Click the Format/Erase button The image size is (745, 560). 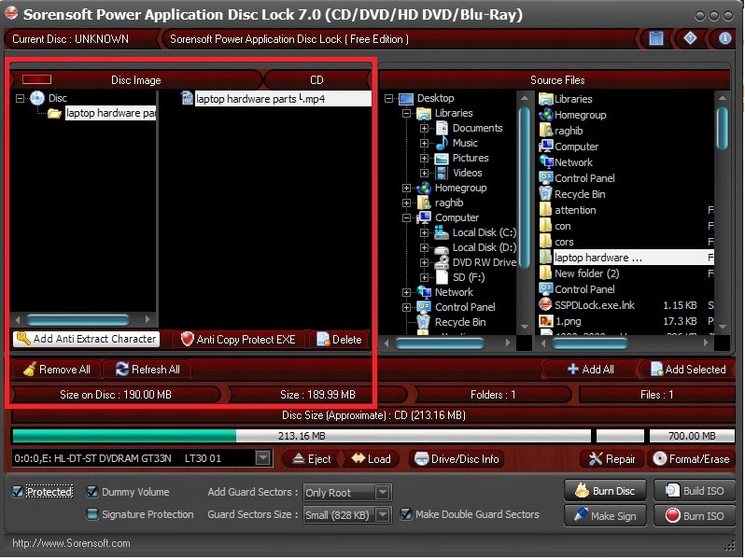coord(691,459)
